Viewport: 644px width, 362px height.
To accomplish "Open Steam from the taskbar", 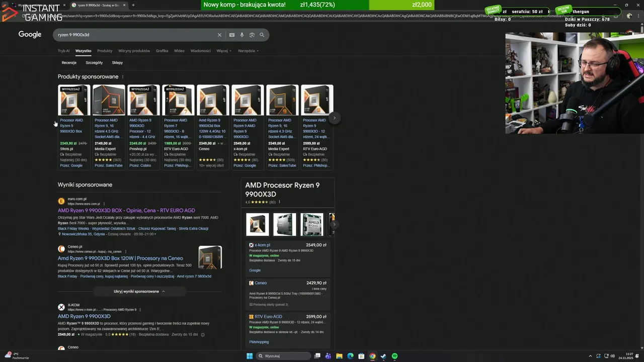I will point(383,356).
